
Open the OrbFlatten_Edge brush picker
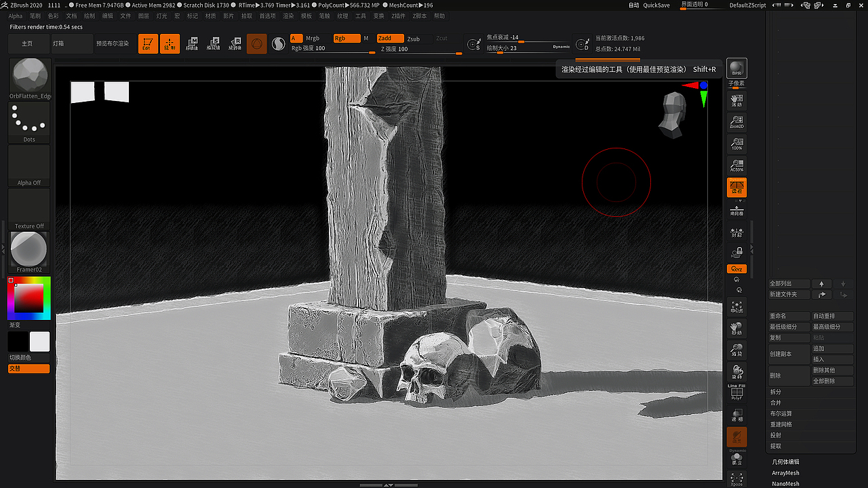[x=29, y=79]
